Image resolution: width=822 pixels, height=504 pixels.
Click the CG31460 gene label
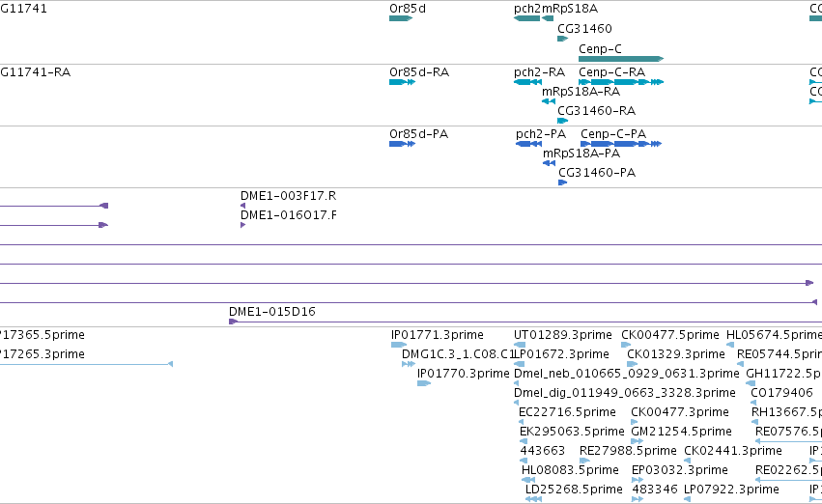tap(584, 29)
